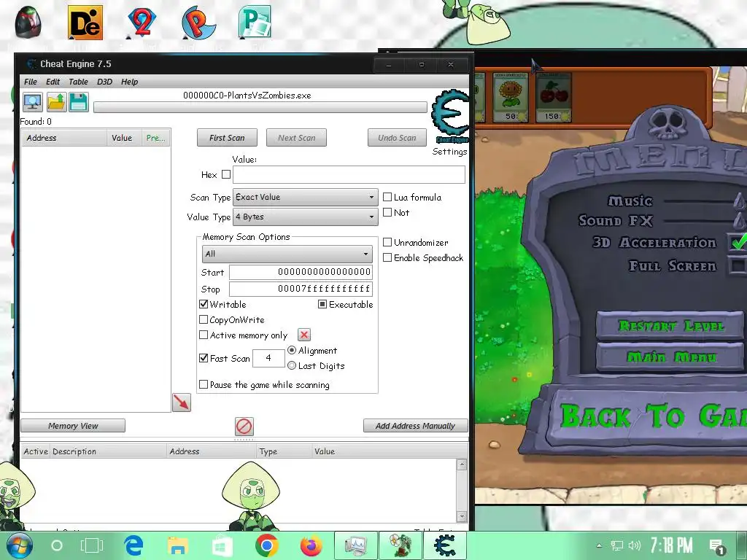Click Fast Scan alignment value field
Viewport: 747px width, 560px height.
coord(268,358)
